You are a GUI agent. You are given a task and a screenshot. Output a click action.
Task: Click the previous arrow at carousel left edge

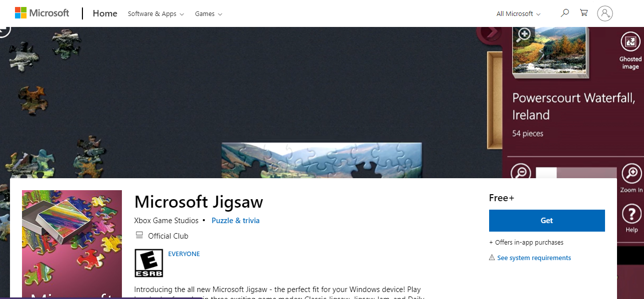coord(4,31)
